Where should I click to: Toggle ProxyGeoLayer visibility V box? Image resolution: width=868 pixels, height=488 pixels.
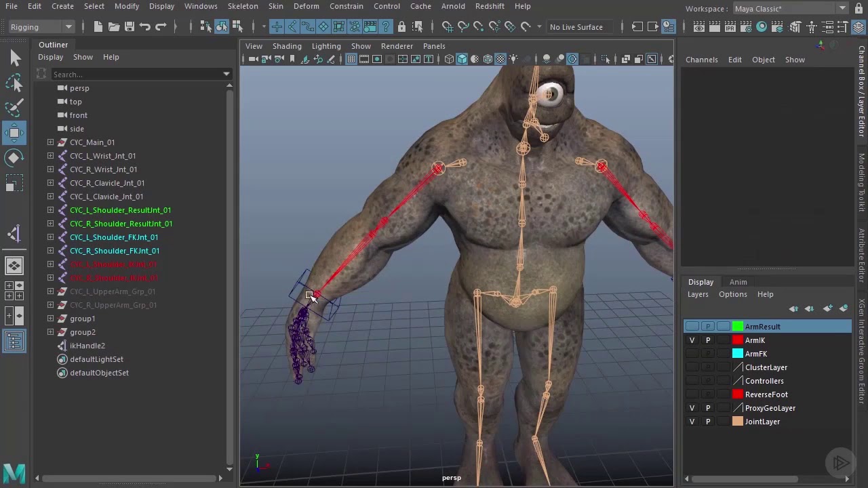(692, 408)
